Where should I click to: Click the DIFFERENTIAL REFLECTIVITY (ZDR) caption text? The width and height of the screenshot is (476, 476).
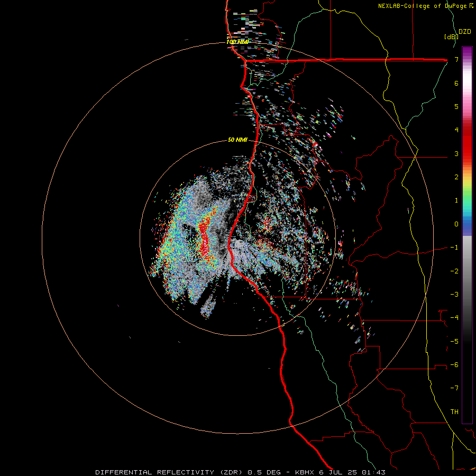(x=170, y=472)
